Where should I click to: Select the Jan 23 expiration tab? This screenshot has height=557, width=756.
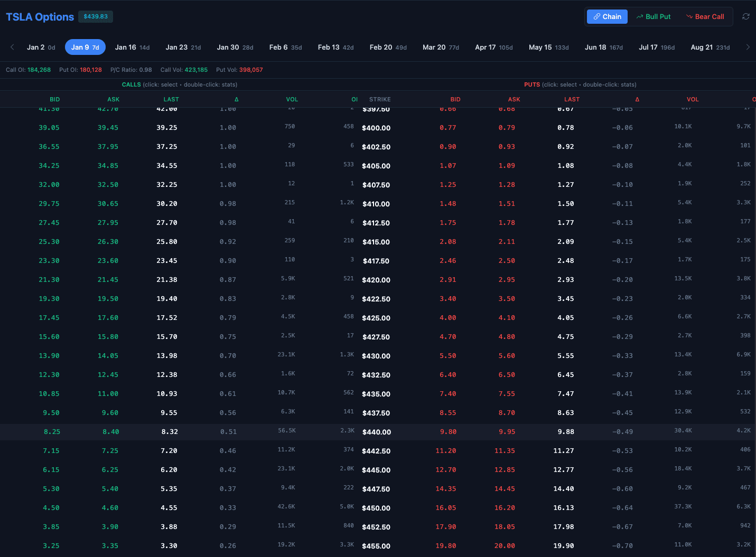tap(183, 47)
